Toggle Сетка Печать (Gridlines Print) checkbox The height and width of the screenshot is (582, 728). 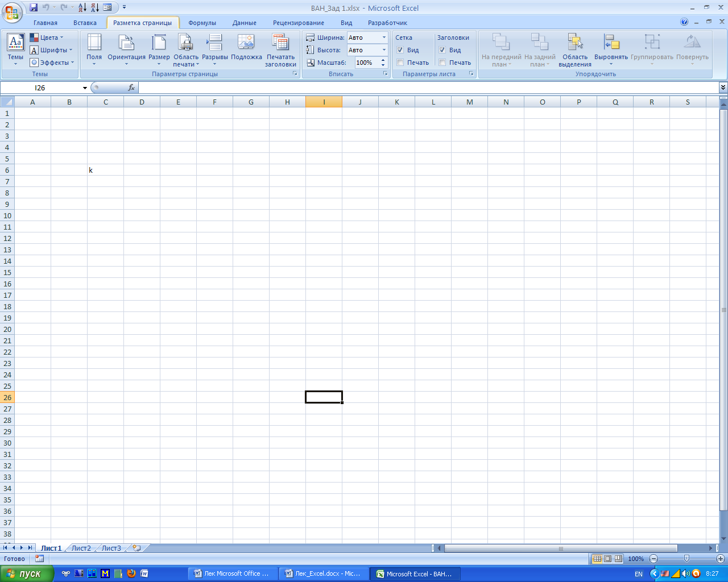(400, 63)
